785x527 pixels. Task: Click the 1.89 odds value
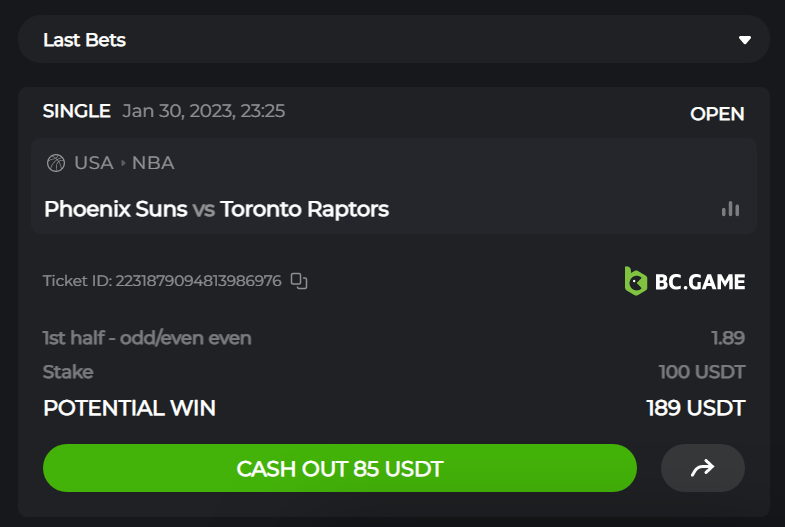click(x=727, y=338)
